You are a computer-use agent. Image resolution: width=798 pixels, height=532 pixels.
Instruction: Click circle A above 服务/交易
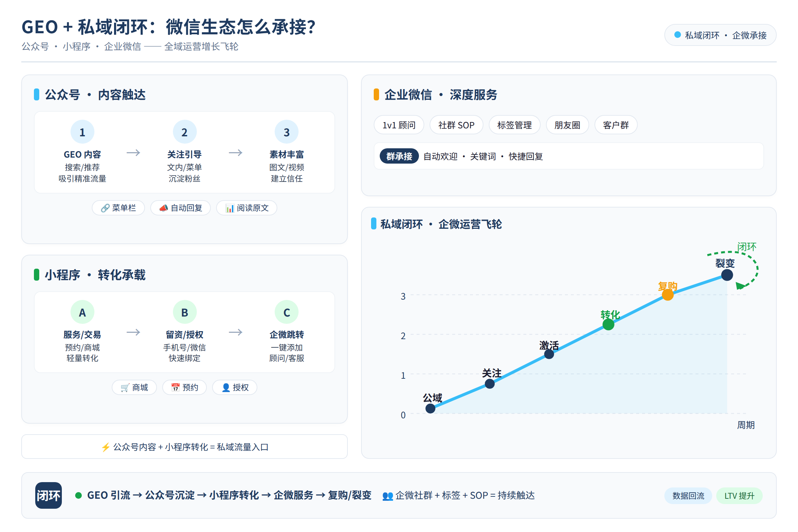pyautogui.click(x=82, y=312)
